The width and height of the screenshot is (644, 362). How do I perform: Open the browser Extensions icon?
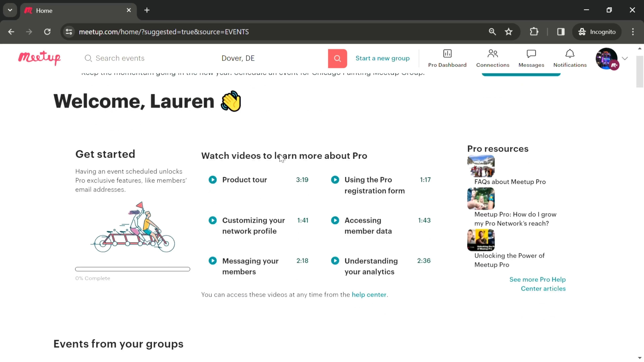click(x=534, y=32)
